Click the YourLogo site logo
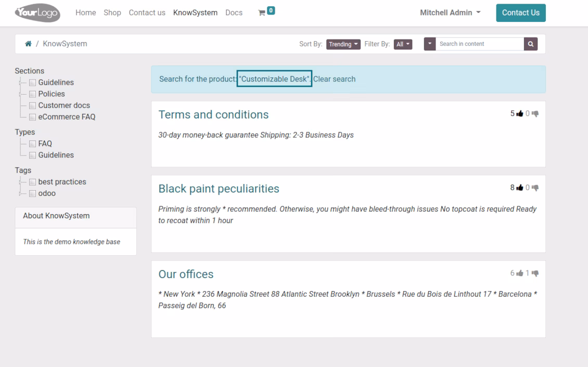The height and width of the screenshot is (367, 588). tap(37, 13)
